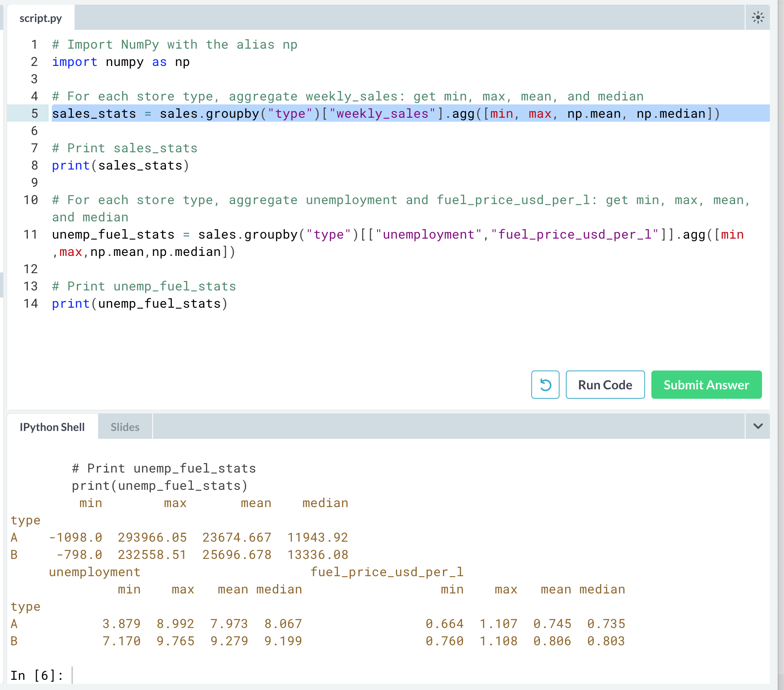Switch to the Slides tab
Screen dimensions: 784x690
tap(125, 427)
